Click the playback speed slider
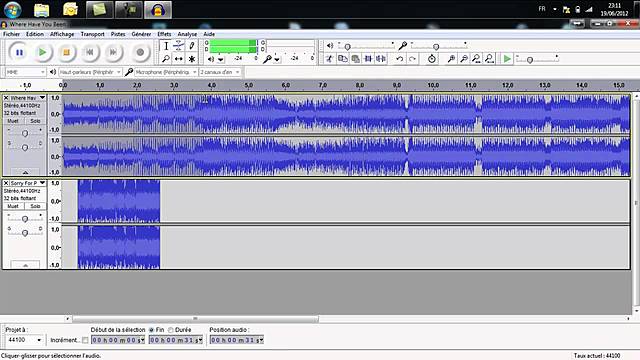This screenshot has height=360, width=640. tap(537, 59)
